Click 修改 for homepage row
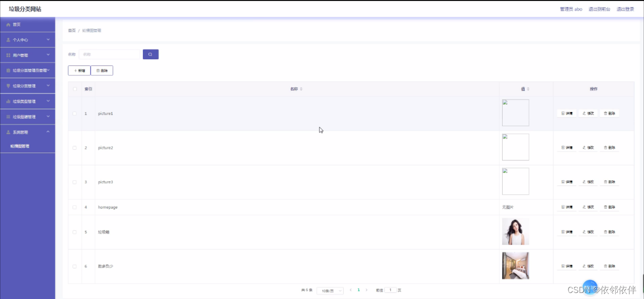The width and height of the screenshot is (644, 299). coord(588,207)
